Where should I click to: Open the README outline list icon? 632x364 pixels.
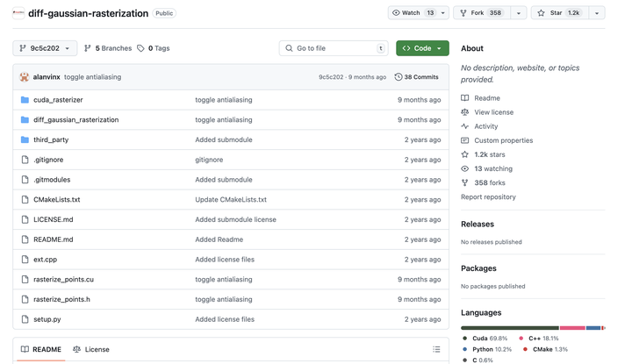pyautogui.click(x=436, y=349)
